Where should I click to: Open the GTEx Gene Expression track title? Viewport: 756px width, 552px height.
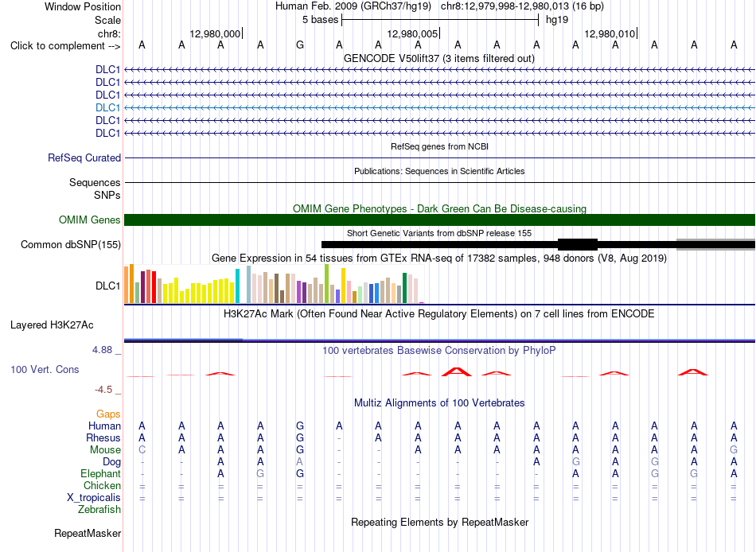click(439, 258)
